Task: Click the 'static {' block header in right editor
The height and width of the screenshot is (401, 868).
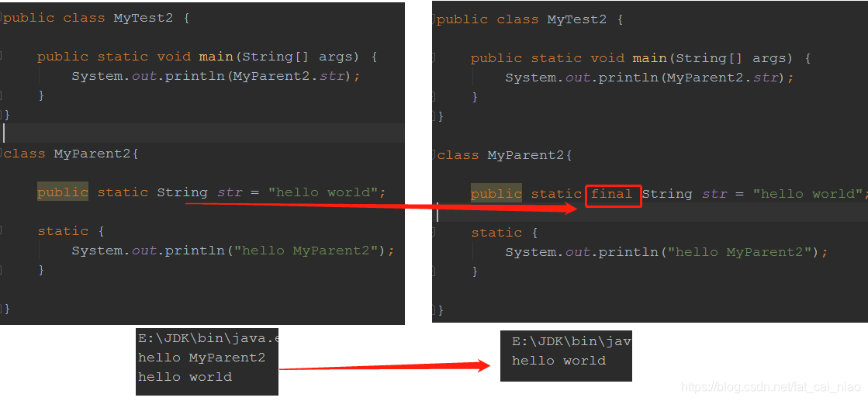Action: [504, 233]
